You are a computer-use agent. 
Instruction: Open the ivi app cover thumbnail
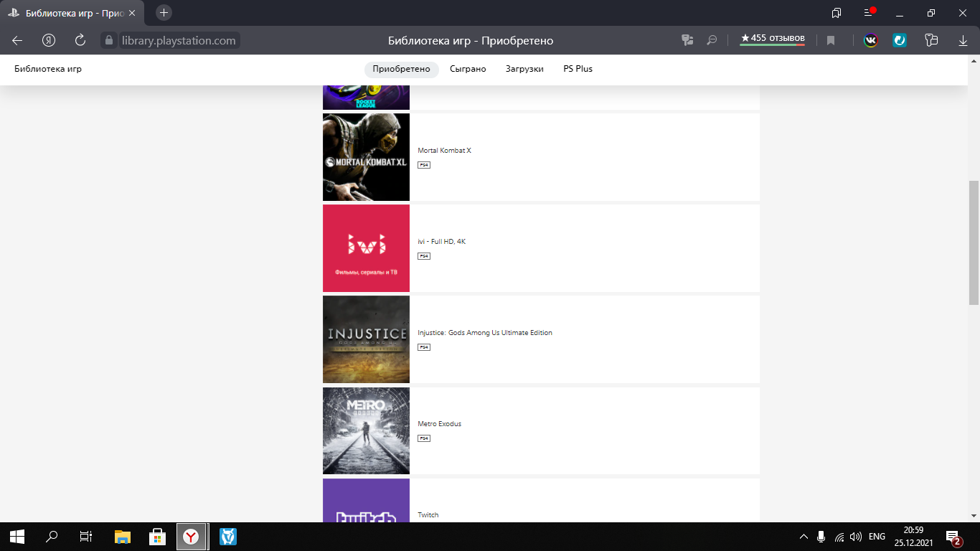click(x=366, y=248)
